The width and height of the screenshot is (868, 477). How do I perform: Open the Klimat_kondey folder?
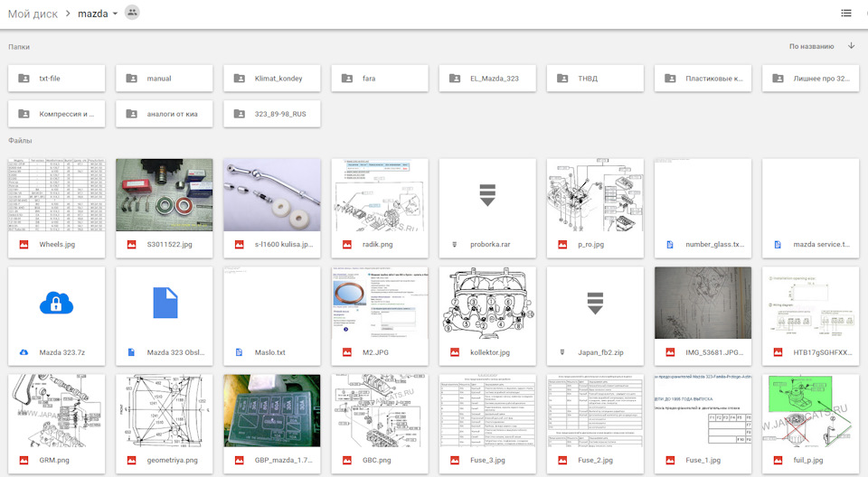[272, 78]
